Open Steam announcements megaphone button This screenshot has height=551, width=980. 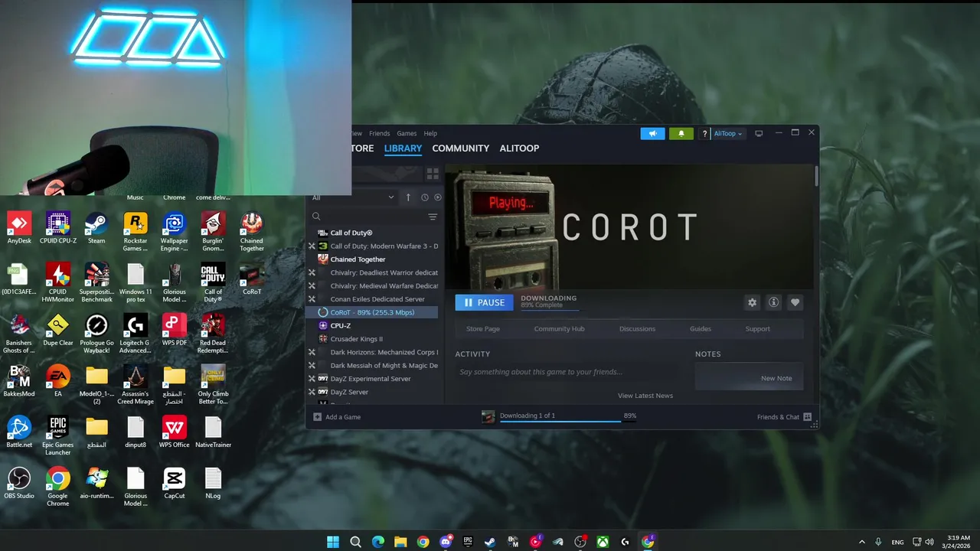pos(652,133)
